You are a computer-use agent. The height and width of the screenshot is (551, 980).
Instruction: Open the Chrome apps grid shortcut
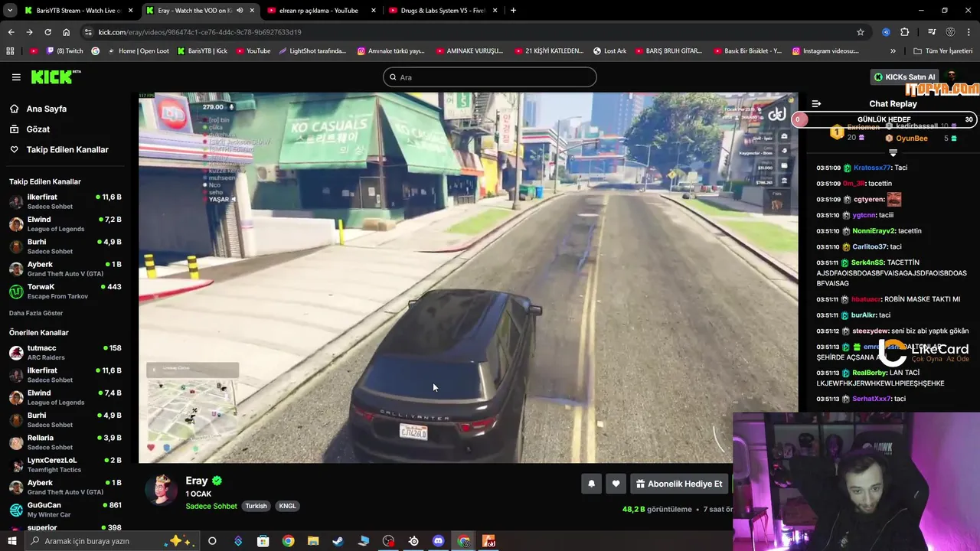[10, 51]
